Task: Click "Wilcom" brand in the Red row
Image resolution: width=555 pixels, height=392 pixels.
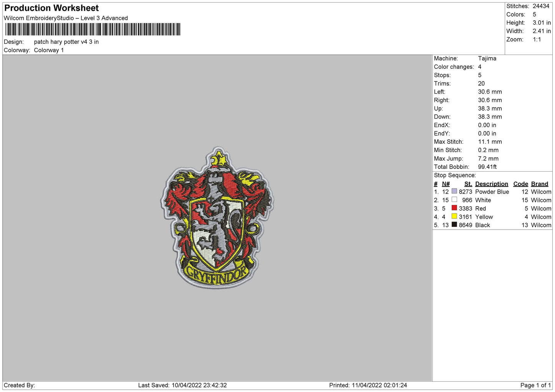Action: coord(541,209)
